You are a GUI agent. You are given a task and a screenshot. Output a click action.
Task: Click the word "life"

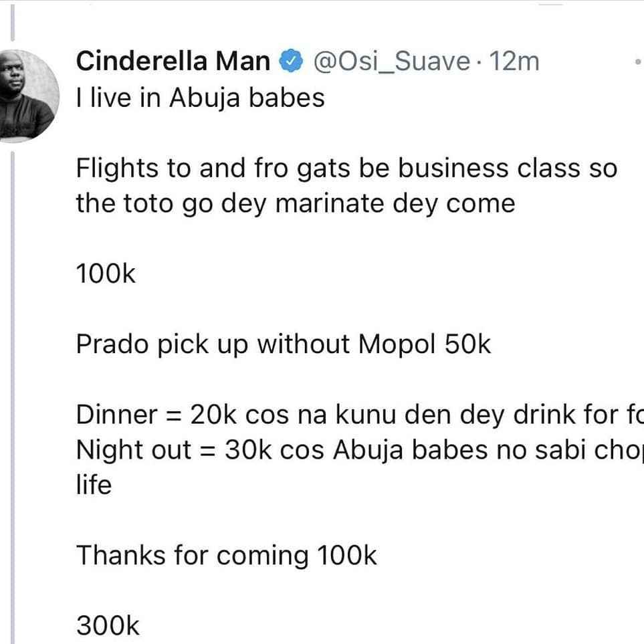click(94, 485)
